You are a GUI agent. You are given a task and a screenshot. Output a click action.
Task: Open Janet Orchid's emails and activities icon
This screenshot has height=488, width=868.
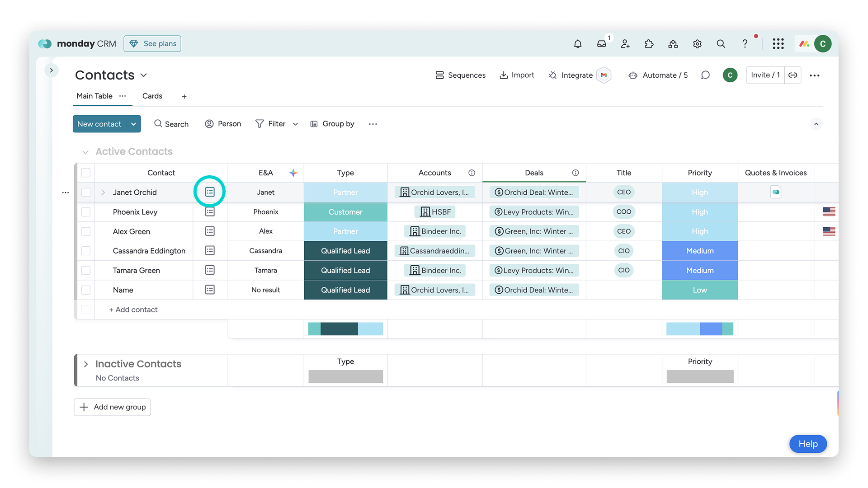click(210, 192)
